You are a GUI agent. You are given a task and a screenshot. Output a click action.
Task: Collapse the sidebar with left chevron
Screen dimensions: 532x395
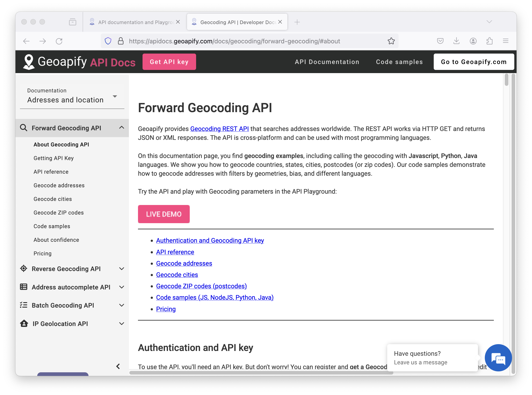[118, 366]
